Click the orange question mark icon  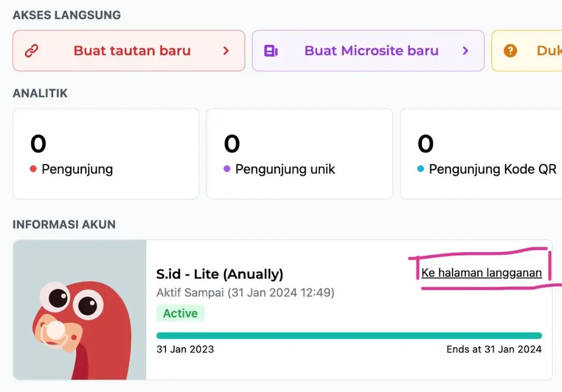[x=510, y=51]
